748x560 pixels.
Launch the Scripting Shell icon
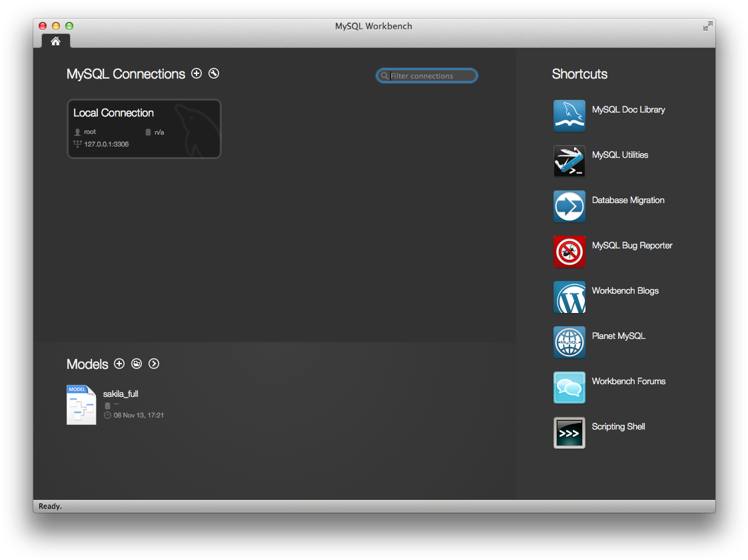click(569, 433)
